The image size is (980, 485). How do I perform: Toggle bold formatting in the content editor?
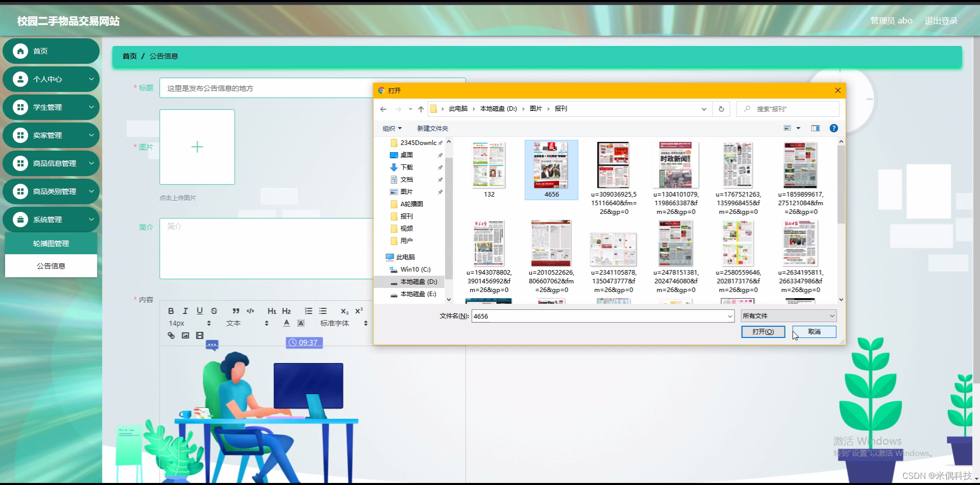[x=171, y=311]
